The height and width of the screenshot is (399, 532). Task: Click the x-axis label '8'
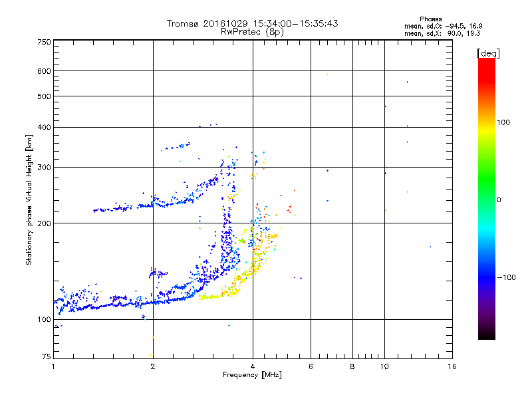pos(352,366)
